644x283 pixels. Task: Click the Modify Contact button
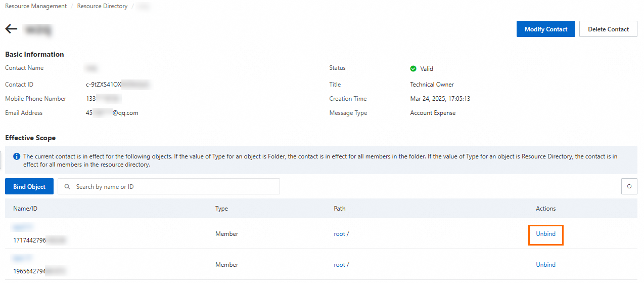[545, 29]
